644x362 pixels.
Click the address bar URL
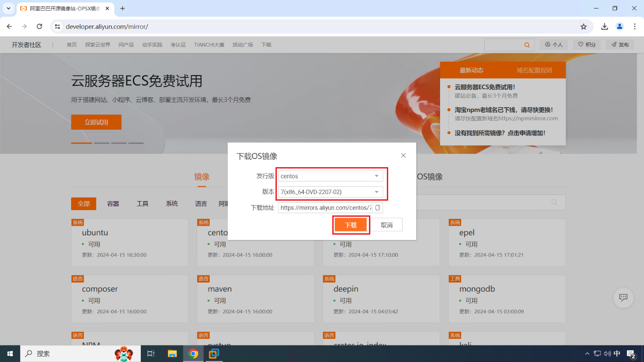click(107, 26)
